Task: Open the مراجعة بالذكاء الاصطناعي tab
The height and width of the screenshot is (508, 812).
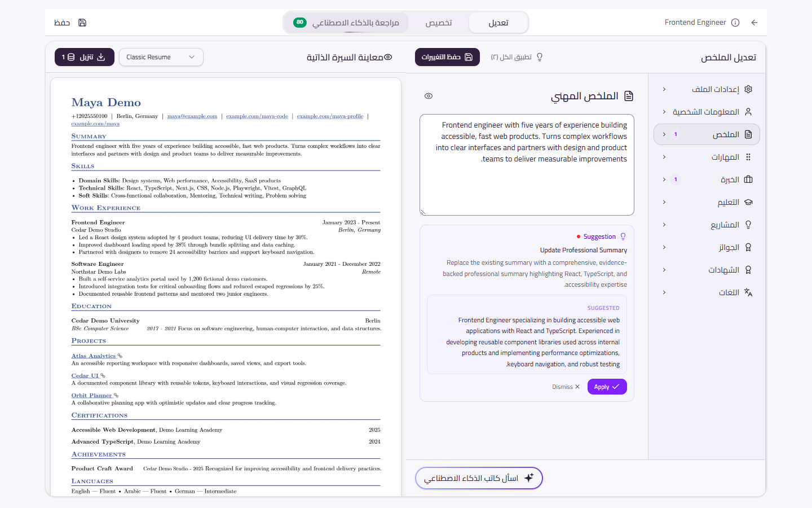Action: 346,23
